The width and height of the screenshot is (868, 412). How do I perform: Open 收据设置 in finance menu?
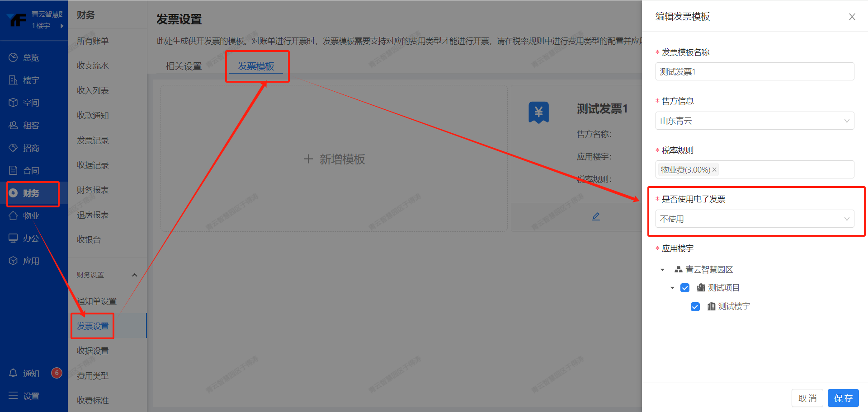pos(93,351)
